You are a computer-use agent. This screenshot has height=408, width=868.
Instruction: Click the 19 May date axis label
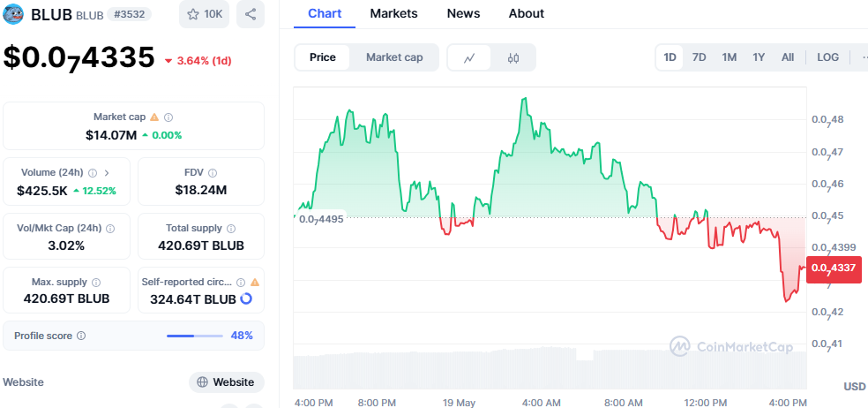point(459,403)
